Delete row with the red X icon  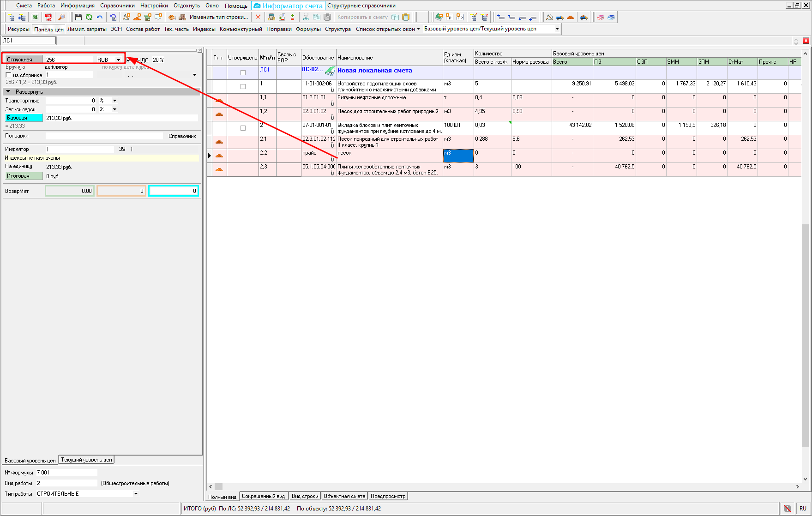pyautogui.click(x=258, y=18)
